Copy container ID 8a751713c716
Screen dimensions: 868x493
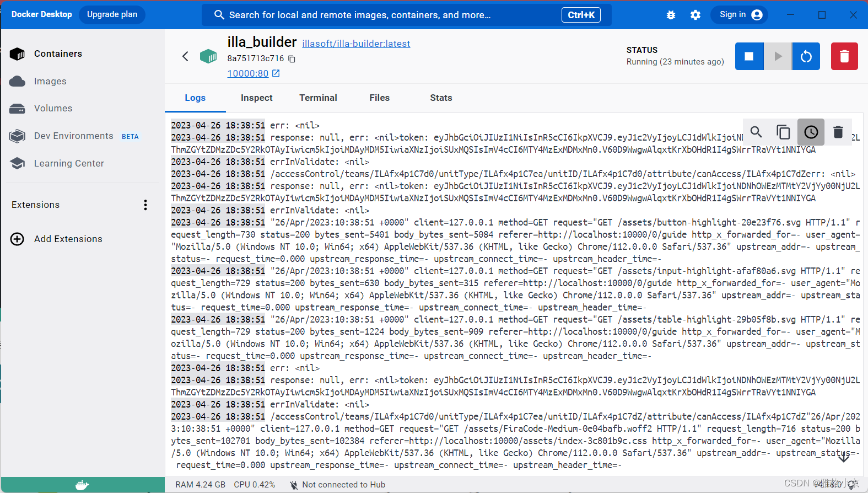click(x=292, y=59)
